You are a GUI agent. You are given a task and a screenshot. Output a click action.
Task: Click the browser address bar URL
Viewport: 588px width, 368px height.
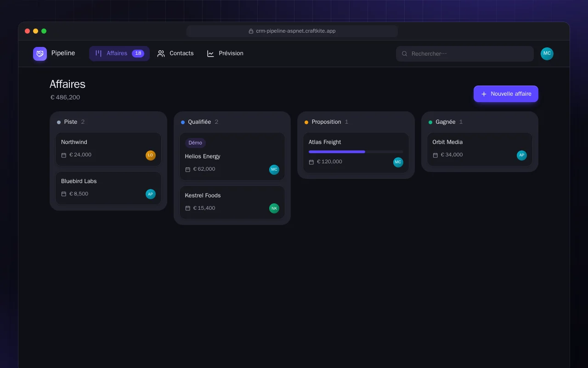[x=292, y=31]
